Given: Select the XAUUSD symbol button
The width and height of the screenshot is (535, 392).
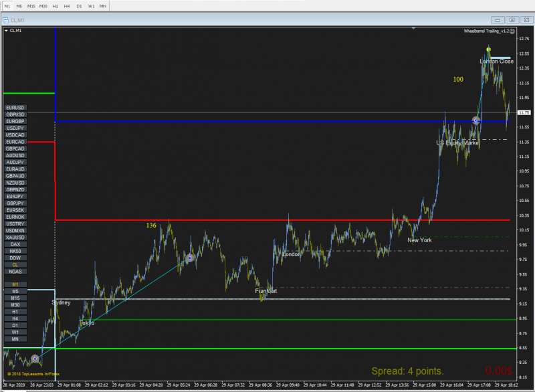Looking at the screenshot, I should click(15, 237).
